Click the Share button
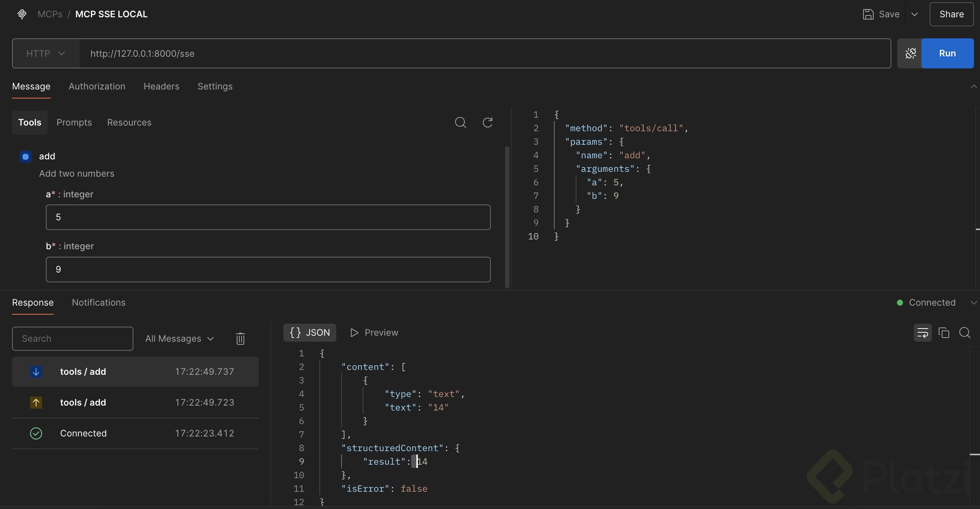Image resolution: width=980 pixels, height=509 pixels. click(951, 14)
